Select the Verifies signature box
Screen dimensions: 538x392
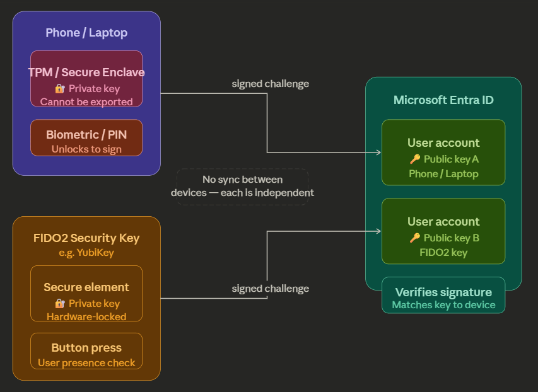tap(443, 295)
